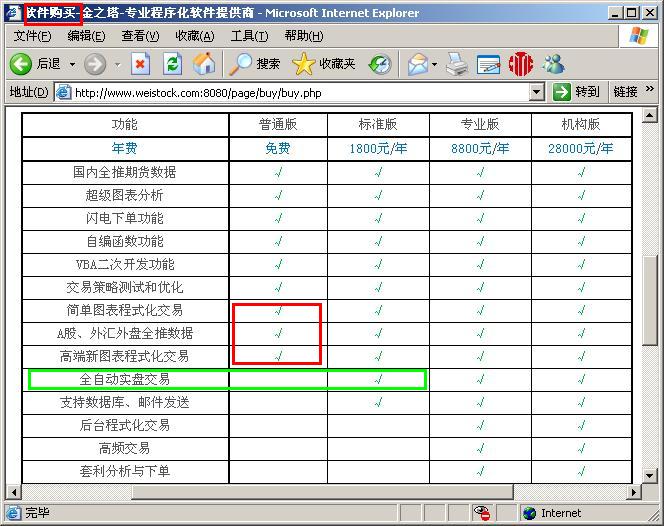Click the 完毕 status bar text
The height and width of the screenshot is (526, 664).
pyautogui.click(x=37, y=513)
